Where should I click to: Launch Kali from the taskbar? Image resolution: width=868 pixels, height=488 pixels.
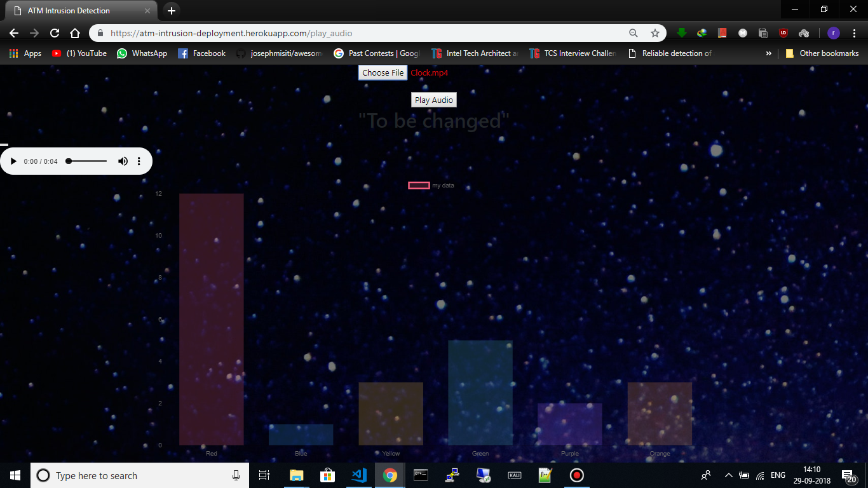(514, 475)
